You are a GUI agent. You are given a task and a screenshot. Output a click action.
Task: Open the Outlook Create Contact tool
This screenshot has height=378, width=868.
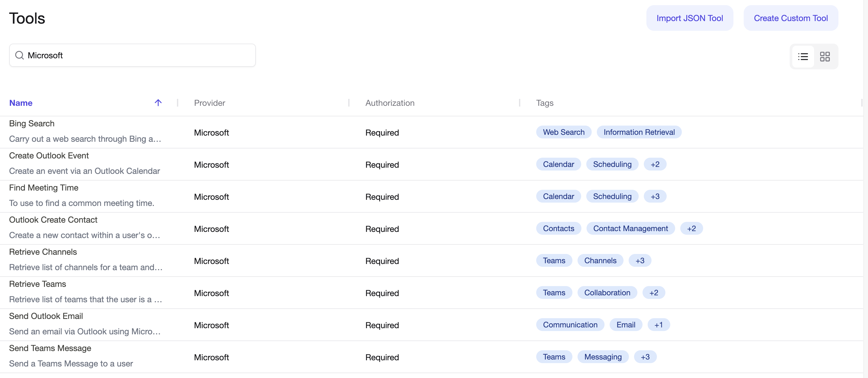53,220
